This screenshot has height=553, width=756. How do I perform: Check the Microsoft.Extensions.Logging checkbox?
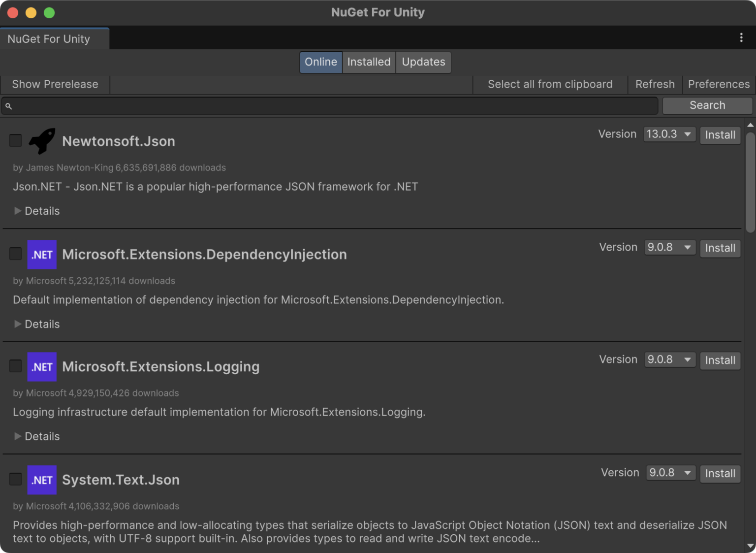click(x=15, y=366)
